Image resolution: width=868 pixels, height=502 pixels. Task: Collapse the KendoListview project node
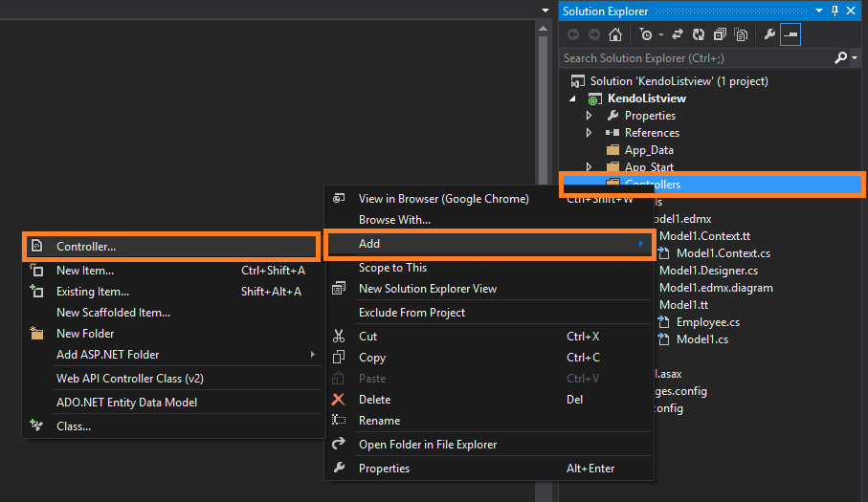coord(574,98)
